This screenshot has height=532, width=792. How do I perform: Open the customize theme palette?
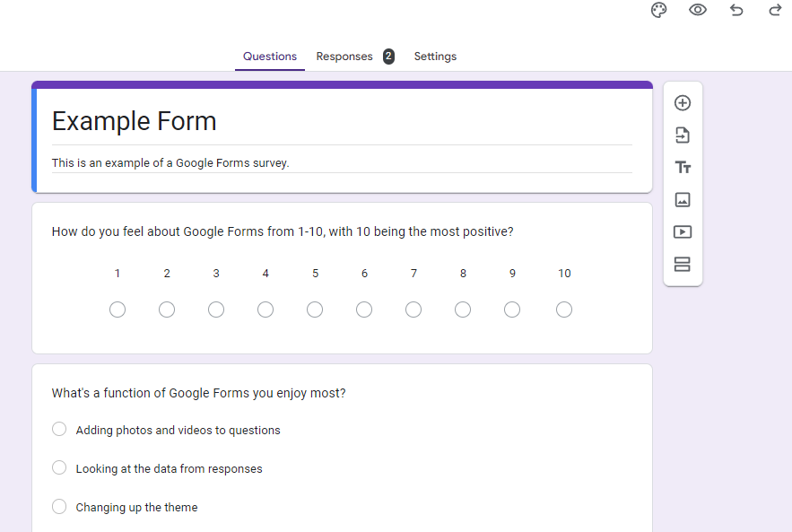659,10
